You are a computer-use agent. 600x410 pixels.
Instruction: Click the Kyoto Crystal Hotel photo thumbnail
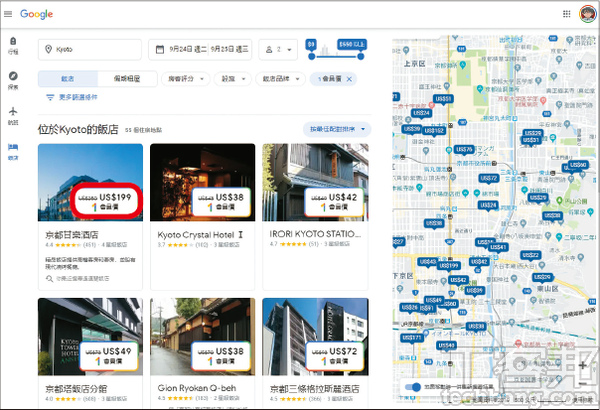click(x=202, y=183)
